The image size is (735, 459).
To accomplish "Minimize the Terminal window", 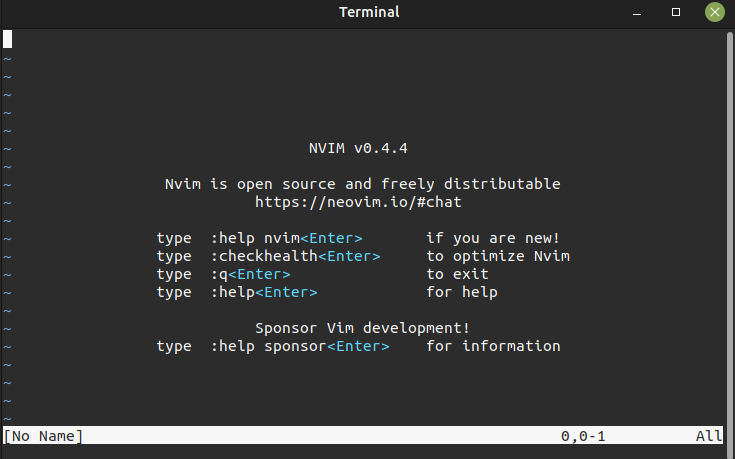I will (x=637, y=13).
